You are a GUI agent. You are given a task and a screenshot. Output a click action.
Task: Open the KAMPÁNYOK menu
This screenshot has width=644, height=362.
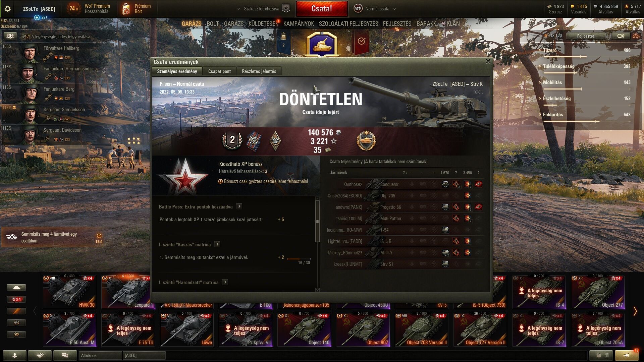[x=299, y=23]
